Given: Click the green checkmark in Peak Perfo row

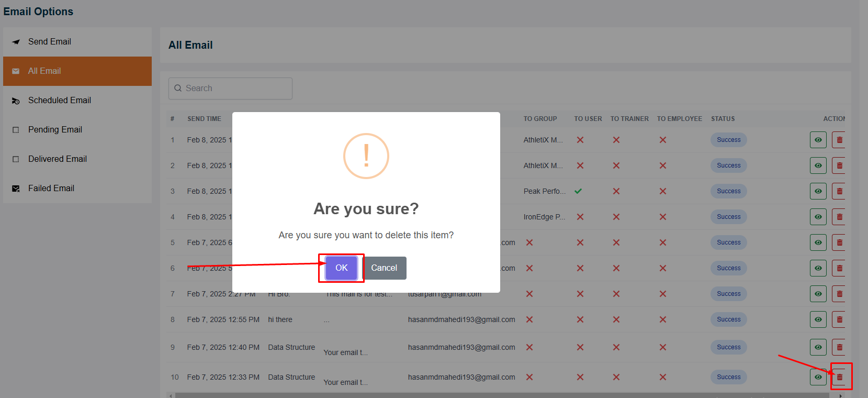Looking at the screenshot, I should click(x=578, y=191).
